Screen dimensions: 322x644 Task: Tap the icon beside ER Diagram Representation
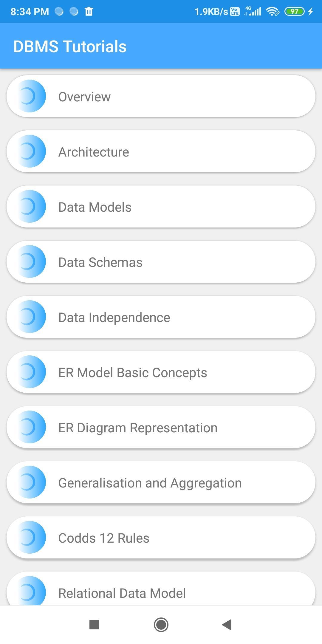pyautogui.click(x=30, y=427)
